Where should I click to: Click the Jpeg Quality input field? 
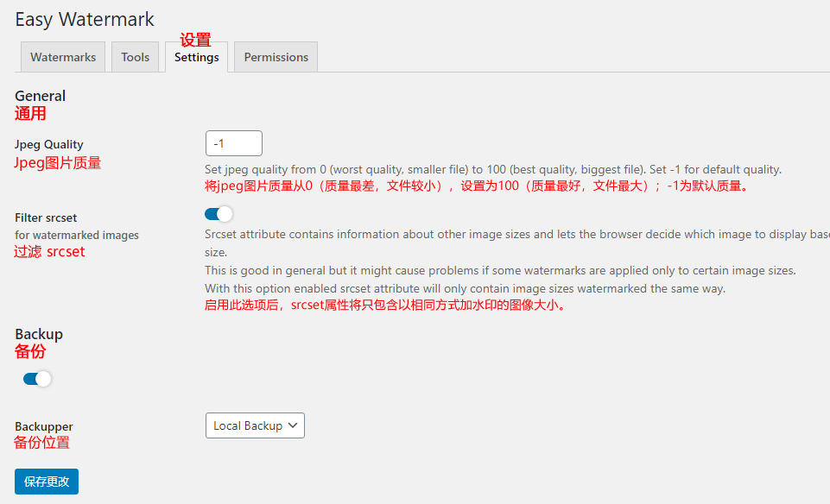233,143
